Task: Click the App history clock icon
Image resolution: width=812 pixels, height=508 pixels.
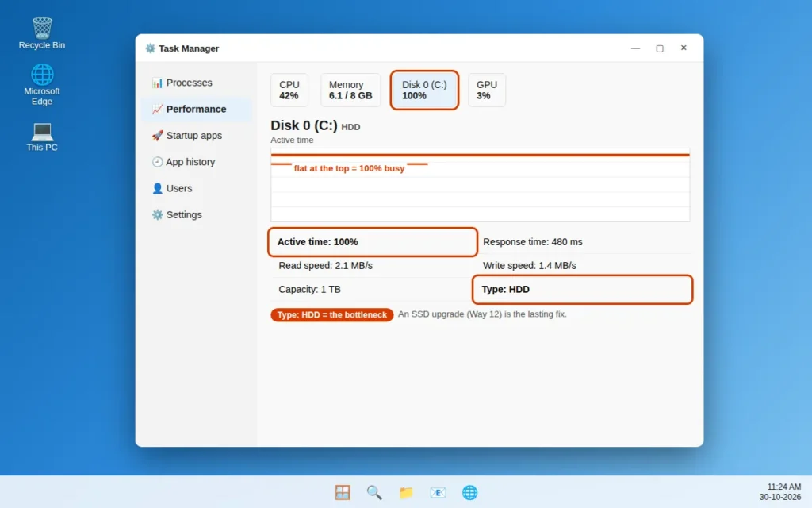Action: click(x=158, y=162)
